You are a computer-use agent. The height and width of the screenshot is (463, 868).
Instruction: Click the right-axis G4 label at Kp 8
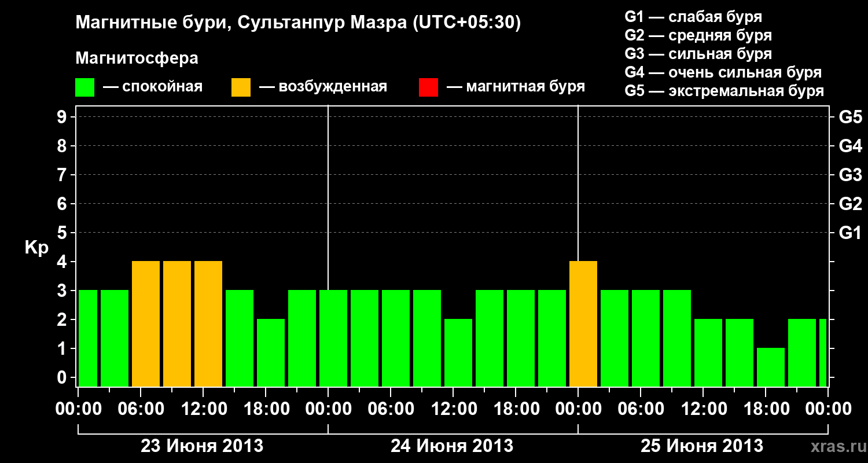click(x=850, y=146)
